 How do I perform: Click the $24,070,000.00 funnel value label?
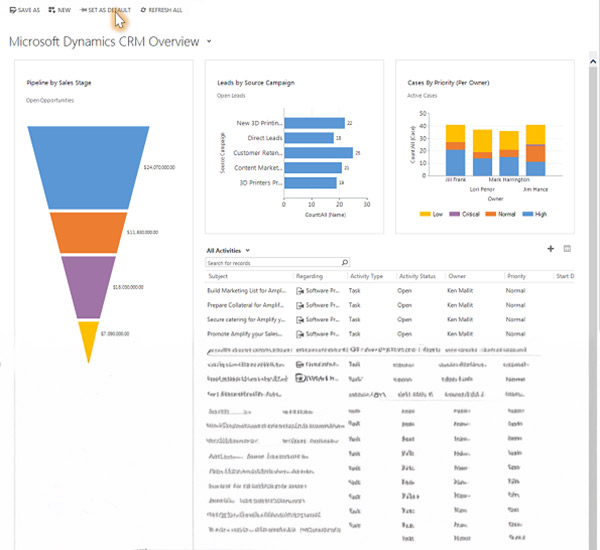[159, 167]
